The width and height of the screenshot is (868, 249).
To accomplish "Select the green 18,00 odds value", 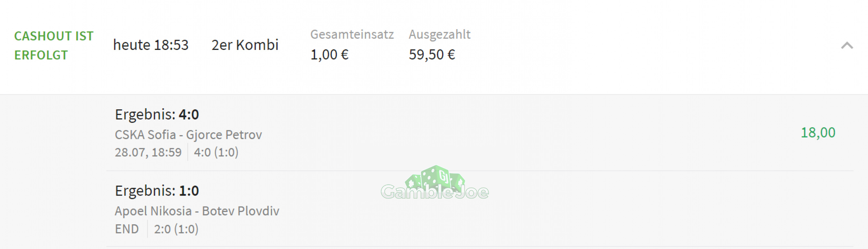I will point(818,133).
